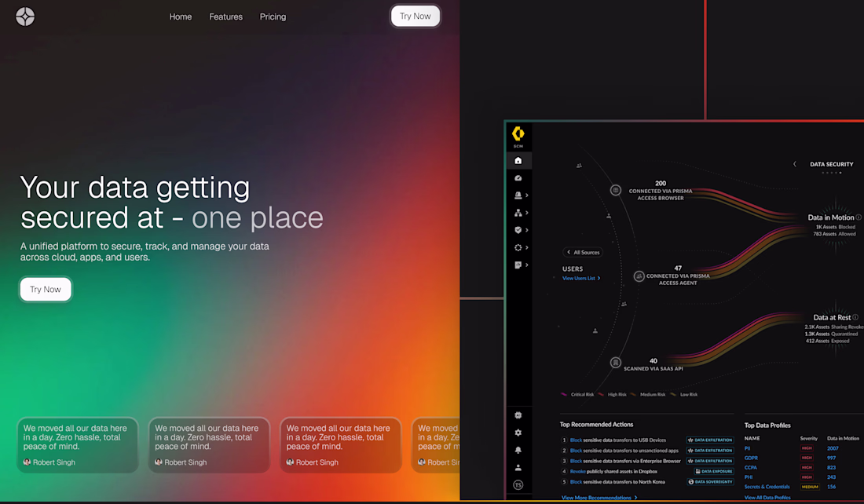
Task: Open the GDPR data profile
Action: coord(751,458)
